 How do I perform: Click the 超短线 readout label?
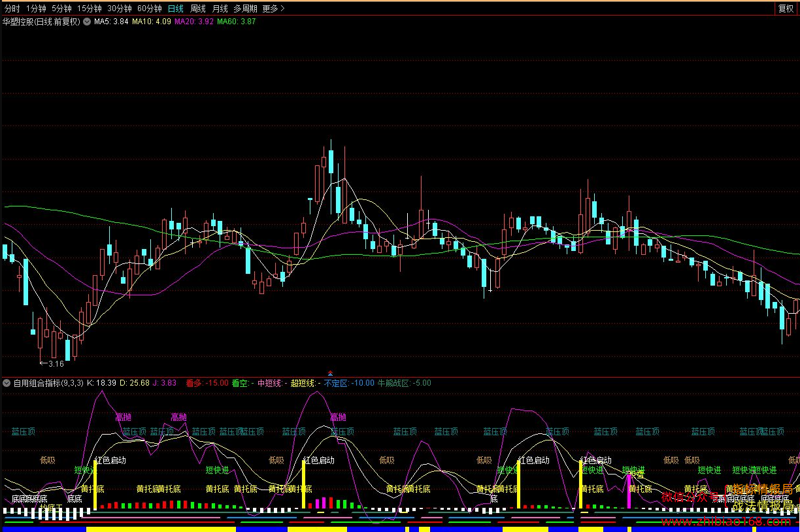(306, 383)
